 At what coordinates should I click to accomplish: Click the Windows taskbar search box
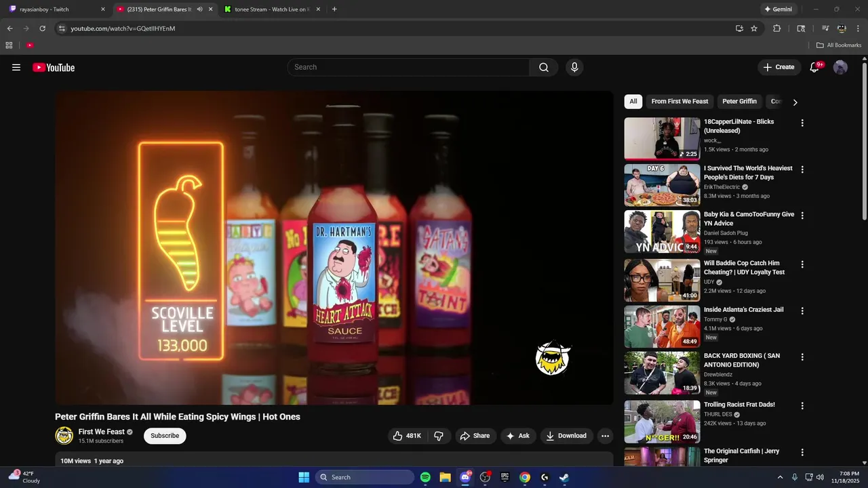click(x=365, y=477)
